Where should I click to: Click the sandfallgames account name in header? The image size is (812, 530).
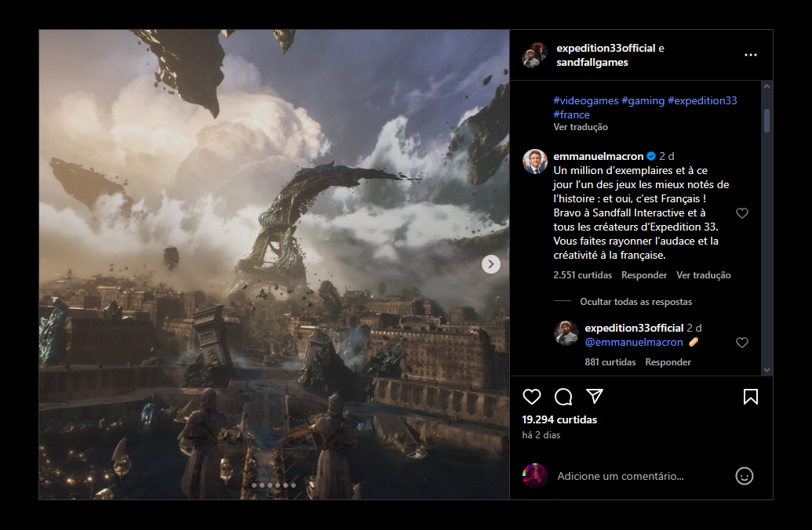click(x=592, y=63)
